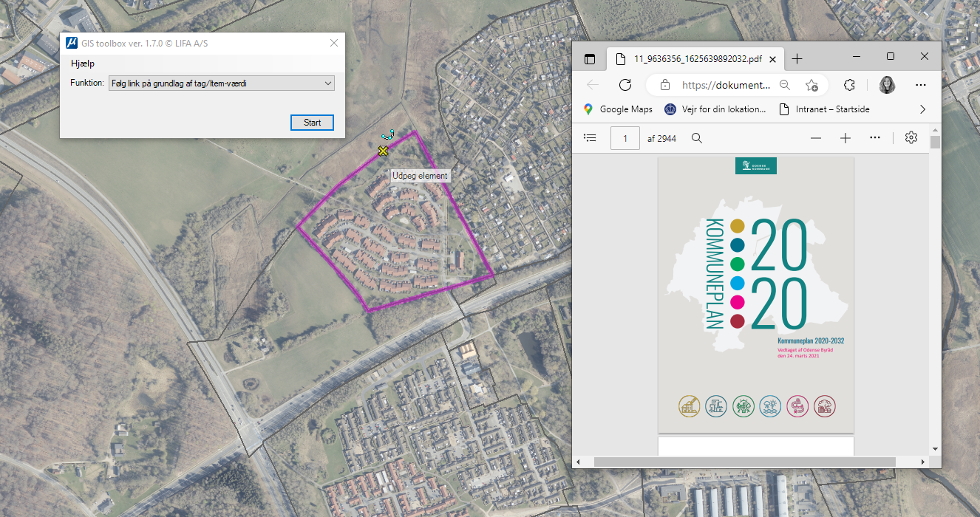Open the tab actions menu icon

pos(590,59)
